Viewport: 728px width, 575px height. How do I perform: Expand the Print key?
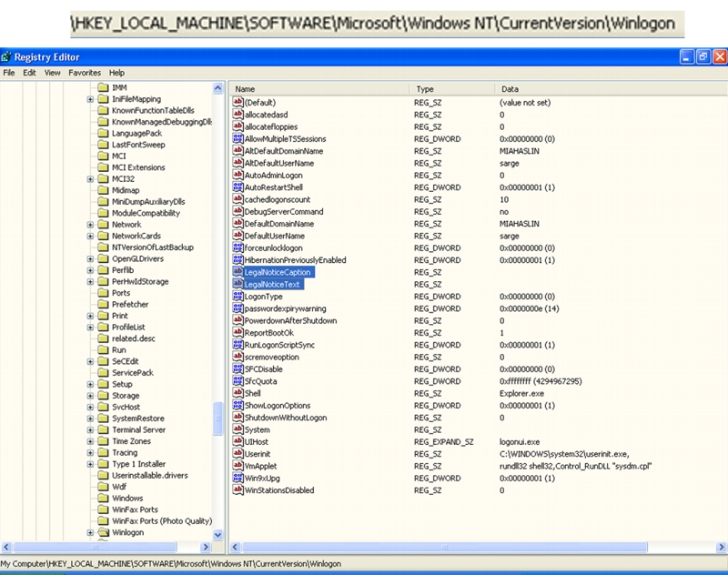pos(90,316)
